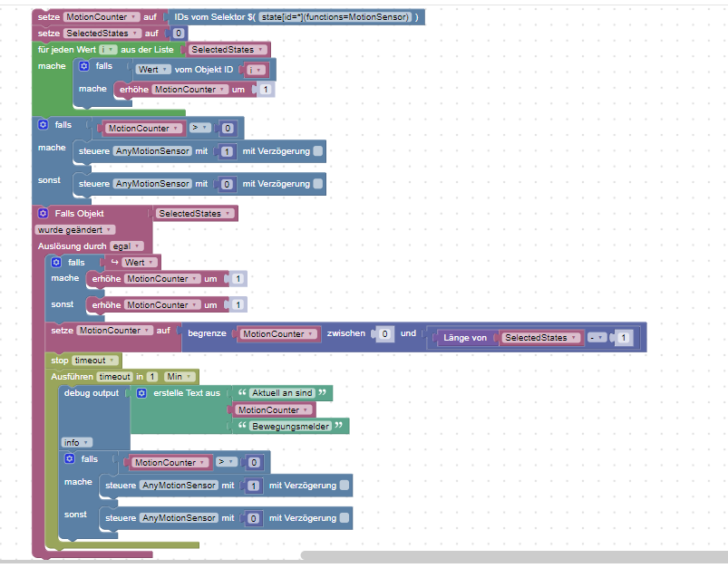Click the arrow icon beside trigger Wert
The image size is (728, 568).
[x=114, y=262]
